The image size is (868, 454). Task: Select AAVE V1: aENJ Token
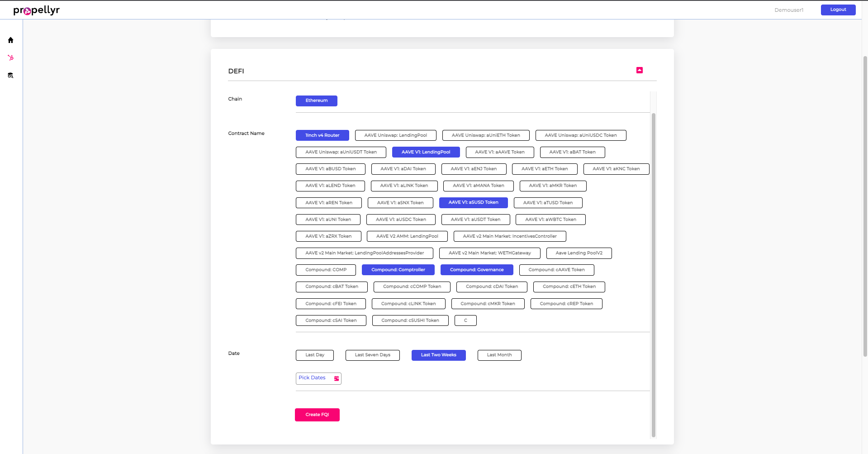point(474,169)
